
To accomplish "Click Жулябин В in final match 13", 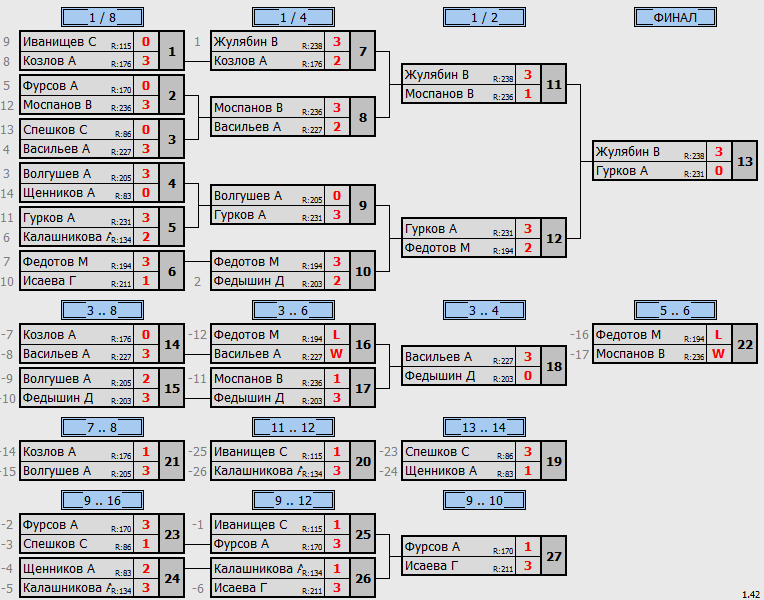I will pos(628,152).
